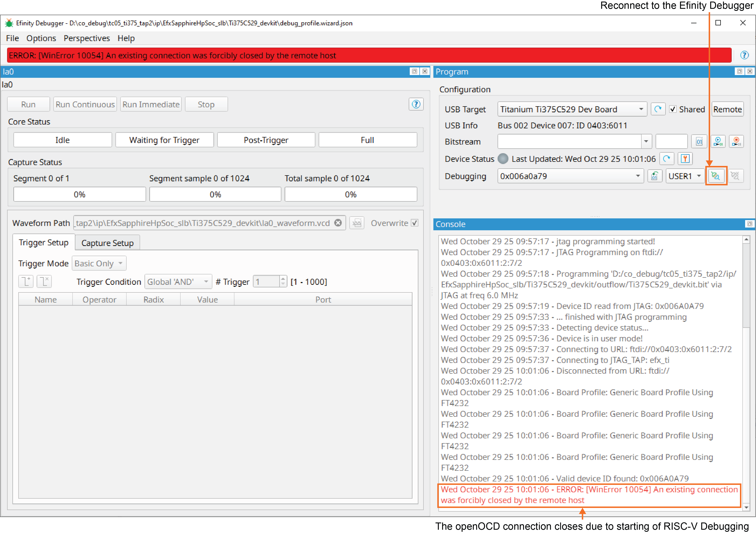Image resolution: width=756 pixels, height=533 pixels.
Task: Expand the USB Target dropdown
Action: coord(641,109)
